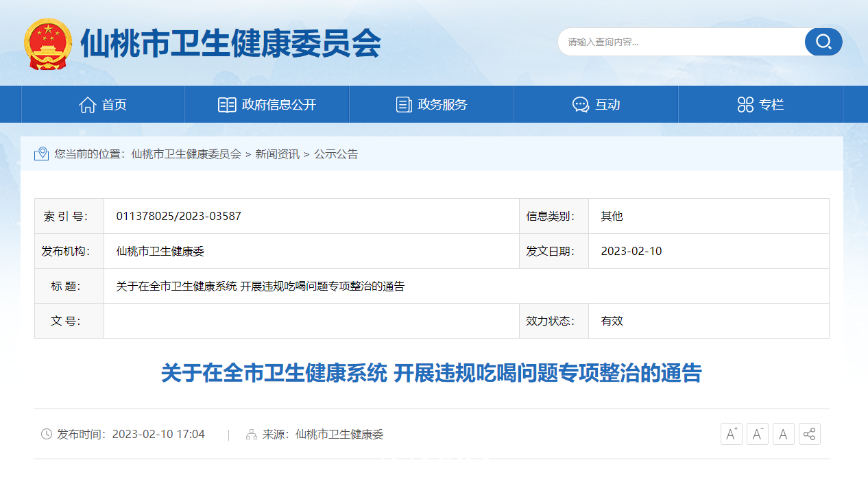Click the blue article headline
The width and height of the screenshot is (868, 486).
[431, 373]
